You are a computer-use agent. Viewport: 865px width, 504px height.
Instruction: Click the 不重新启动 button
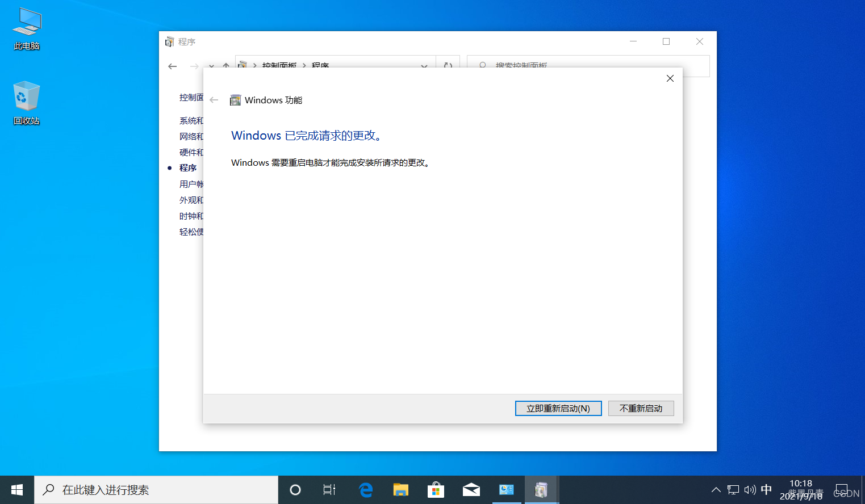click(x=641, y=408)
